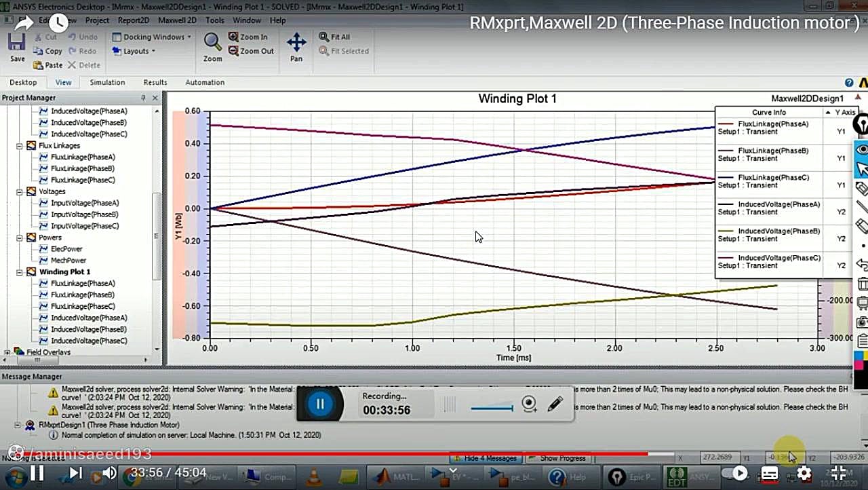This screenshot has width=868, height=490.
Task: Click Fit All in the ribbon
Action: point(335,37)
